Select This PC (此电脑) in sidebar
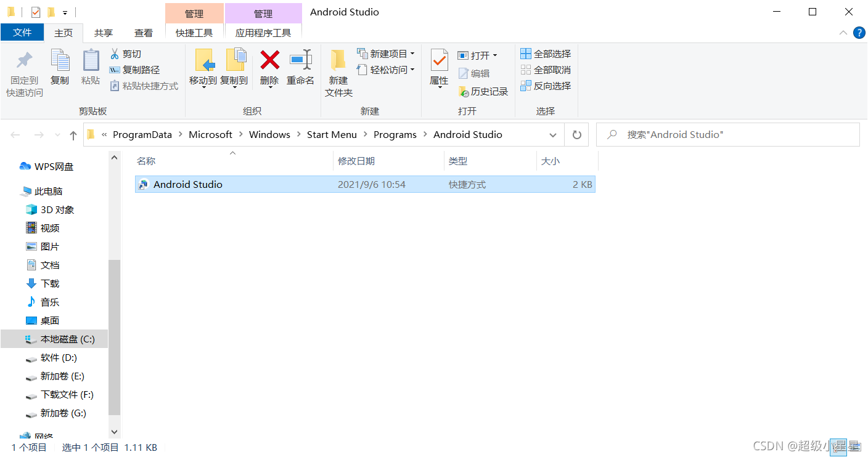Screen dimensions: 868x457 (x=42, y=191)
